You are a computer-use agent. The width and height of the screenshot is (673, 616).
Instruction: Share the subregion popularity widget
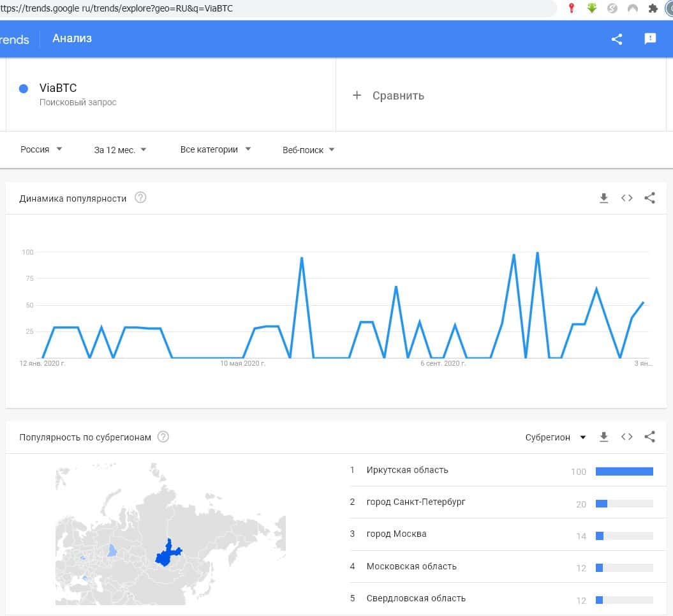649,437
